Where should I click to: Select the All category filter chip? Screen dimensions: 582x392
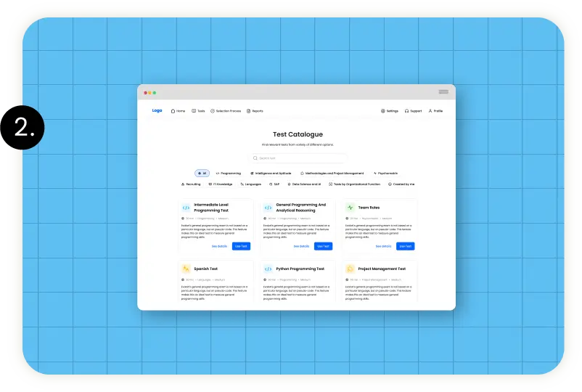point(202,173)
